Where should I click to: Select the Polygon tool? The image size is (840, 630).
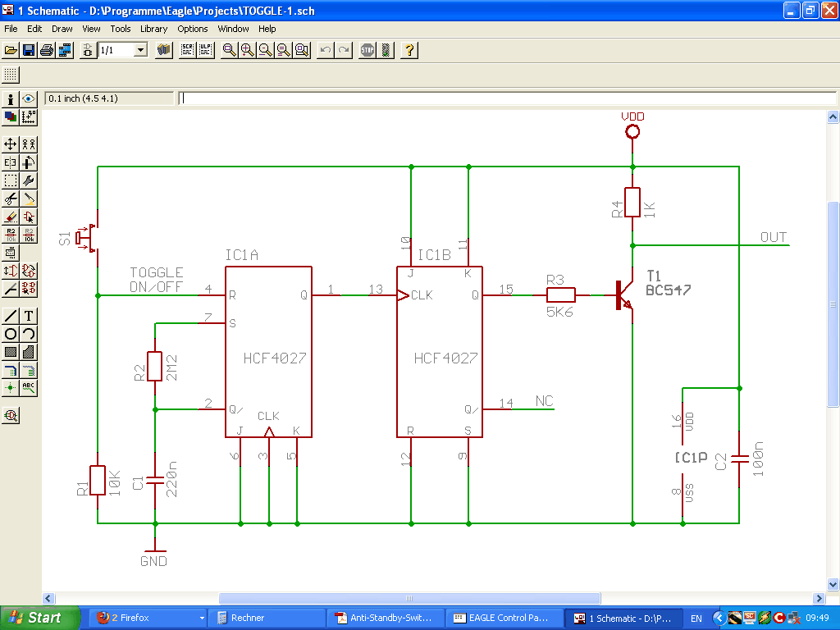tap(29, 353)
